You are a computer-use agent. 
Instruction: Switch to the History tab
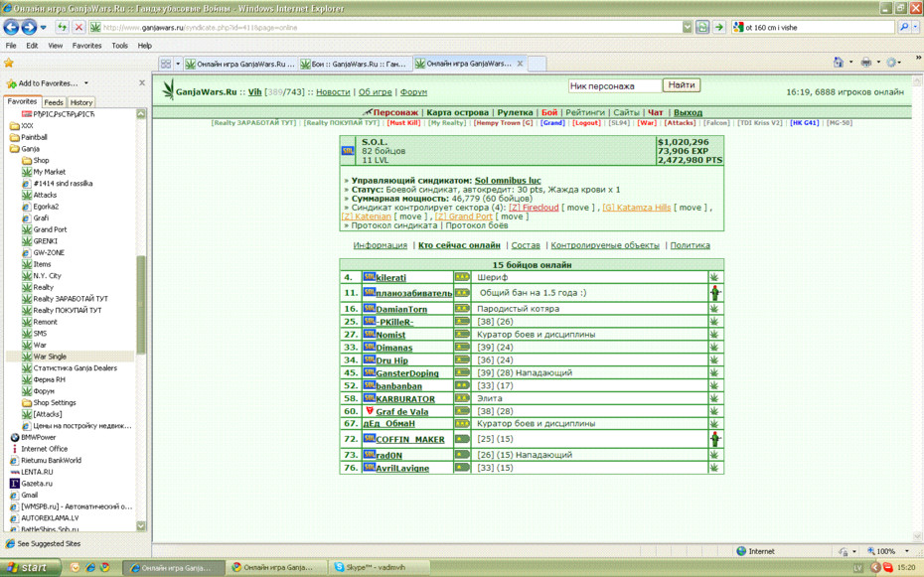pyautogui.click(x=81, y=102)
